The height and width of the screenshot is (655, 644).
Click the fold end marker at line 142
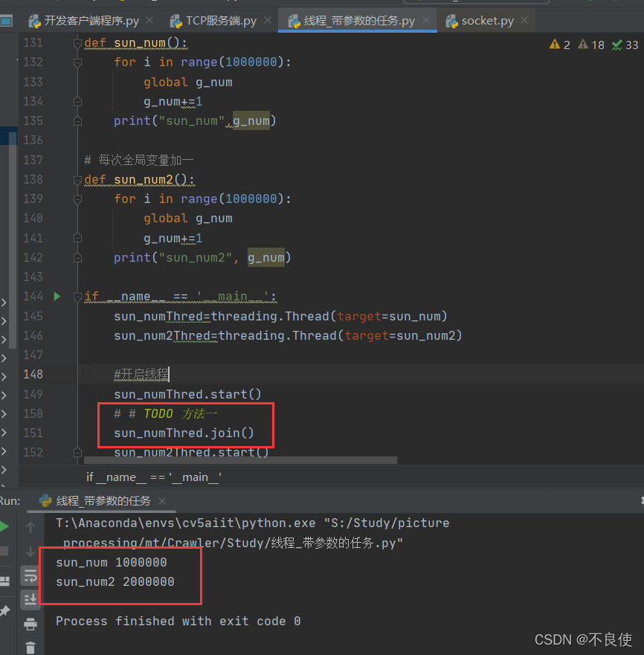[x=77, y=258]
